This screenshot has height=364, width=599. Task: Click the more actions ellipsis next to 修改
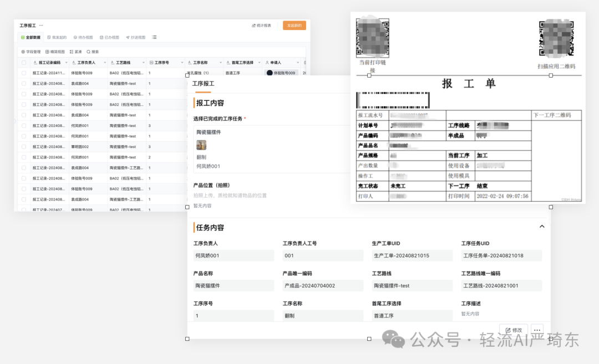[x=536, y=329]
